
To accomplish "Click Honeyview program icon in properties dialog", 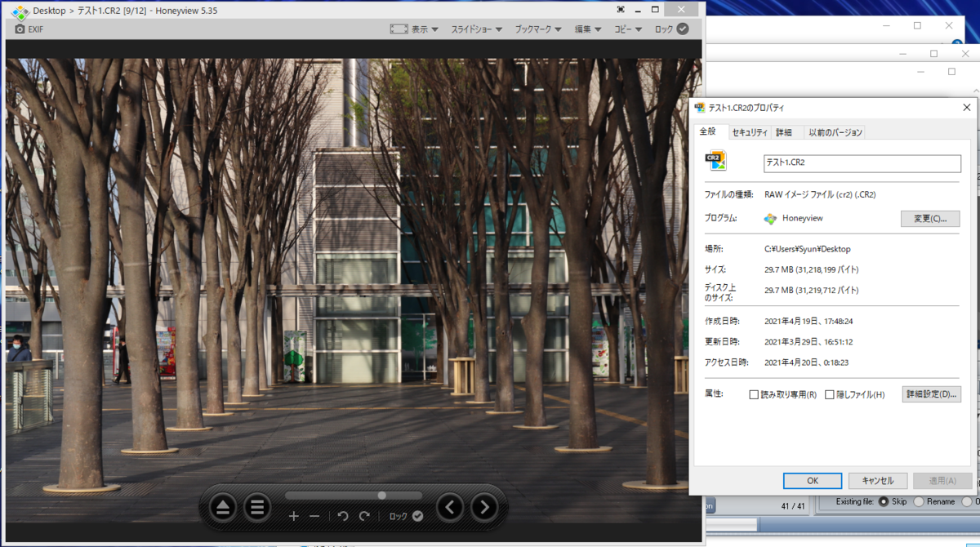I will (770, 218).
